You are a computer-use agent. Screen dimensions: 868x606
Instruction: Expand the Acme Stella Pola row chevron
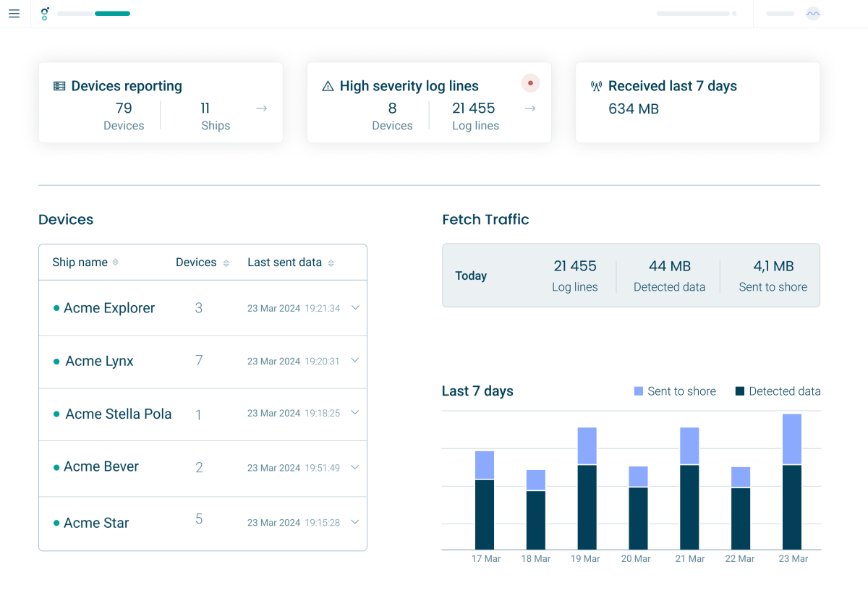[355, 413]
